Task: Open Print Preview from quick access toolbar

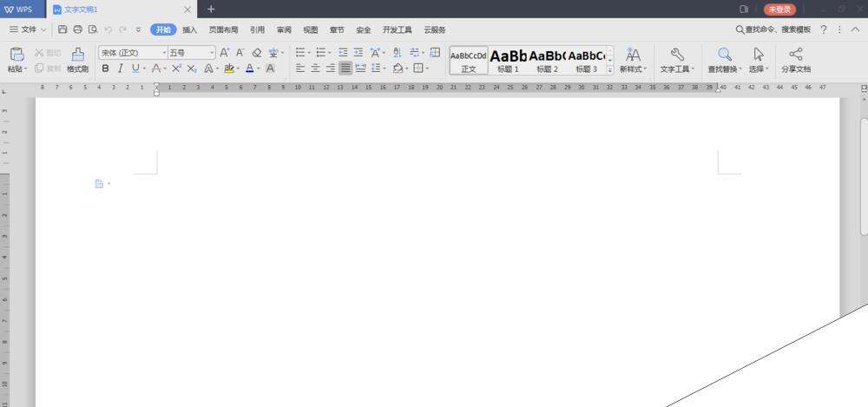Action: click(93, 30)
